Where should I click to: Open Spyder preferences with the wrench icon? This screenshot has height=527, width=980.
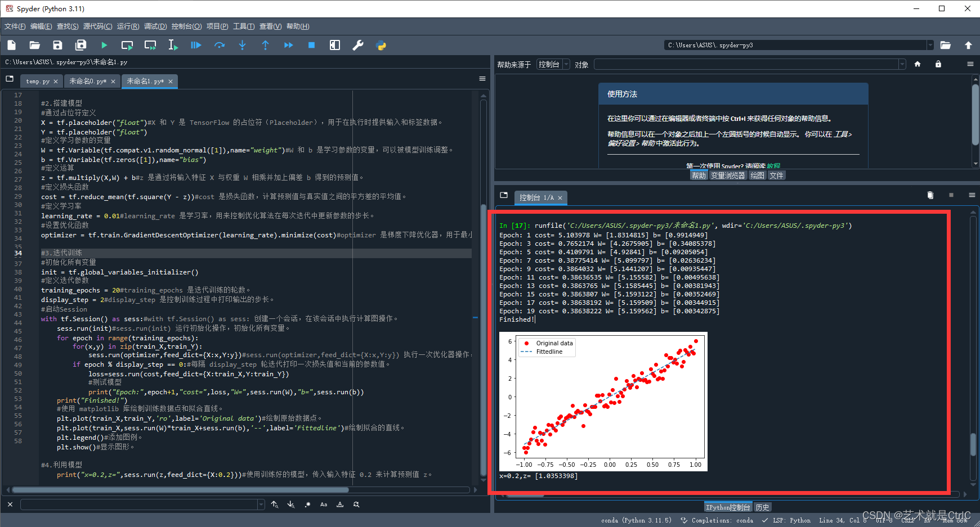[358, 45]
